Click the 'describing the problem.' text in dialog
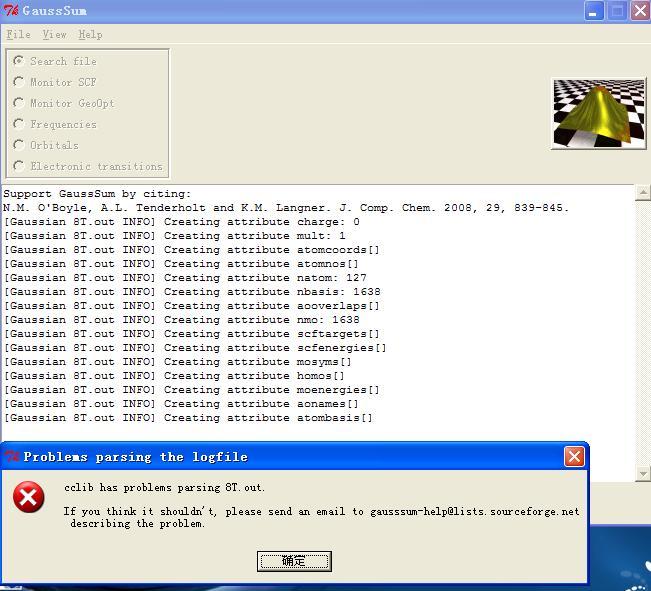The image size is (651, 591). click(x=138, y=524)
